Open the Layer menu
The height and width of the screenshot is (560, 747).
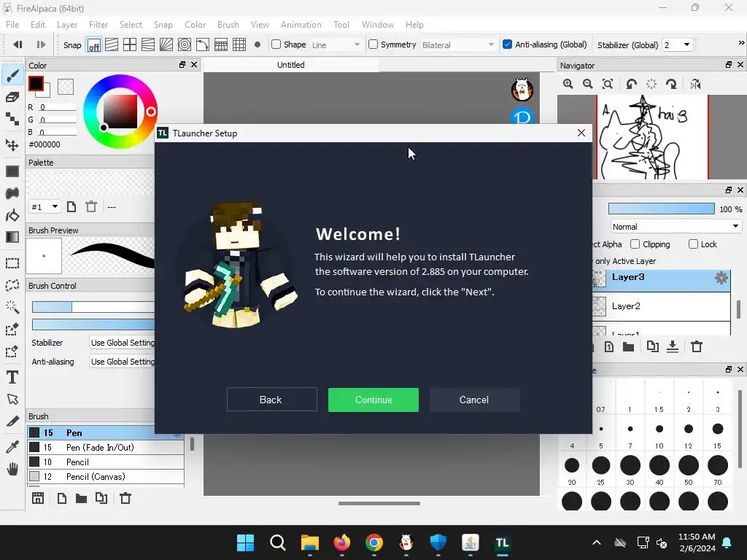point(66,24)
